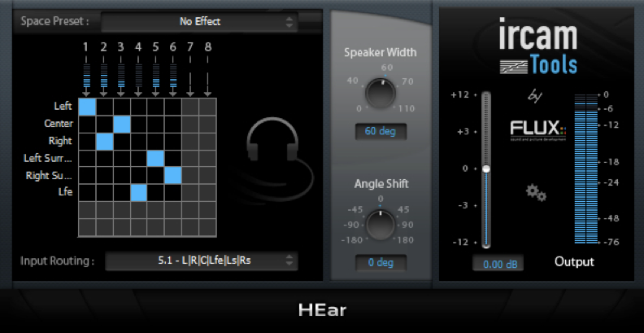Toggle the Left row channel 1 routing cell
The width and height of the screenshot is (644, 333).
point(87,107)
